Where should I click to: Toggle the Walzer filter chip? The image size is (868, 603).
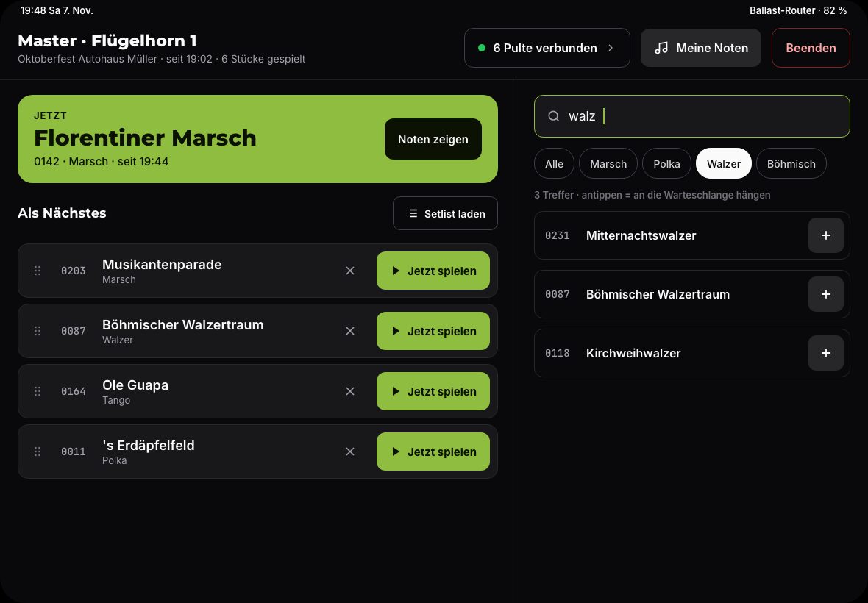(x=724, y=164)
